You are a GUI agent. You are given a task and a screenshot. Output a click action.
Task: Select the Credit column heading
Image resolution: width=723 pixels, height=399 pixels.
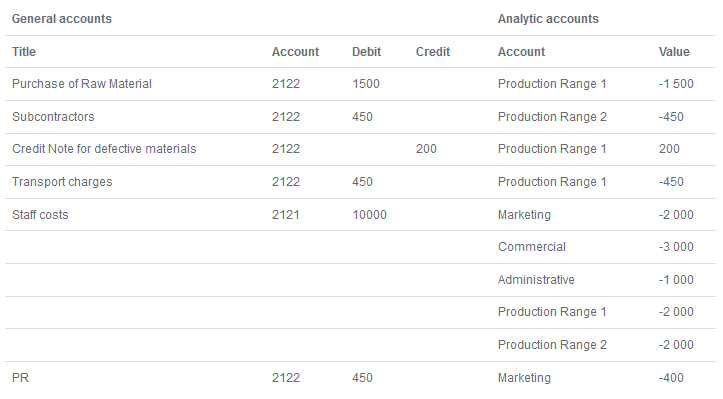(x=433, y=52)
